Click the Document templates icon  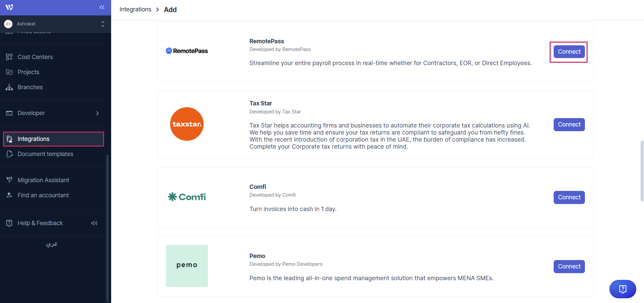(9, 154)
